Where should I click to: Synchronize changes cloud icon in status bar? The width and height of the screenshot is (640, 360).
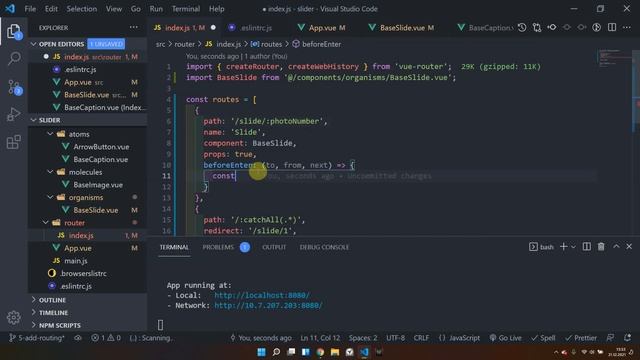(x=78, y=338)
